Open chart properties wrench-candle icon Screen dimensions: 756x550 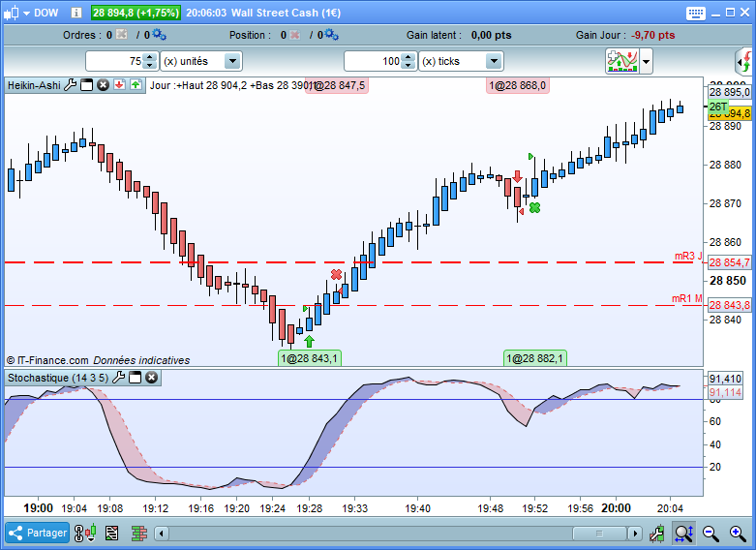(656, 534)
